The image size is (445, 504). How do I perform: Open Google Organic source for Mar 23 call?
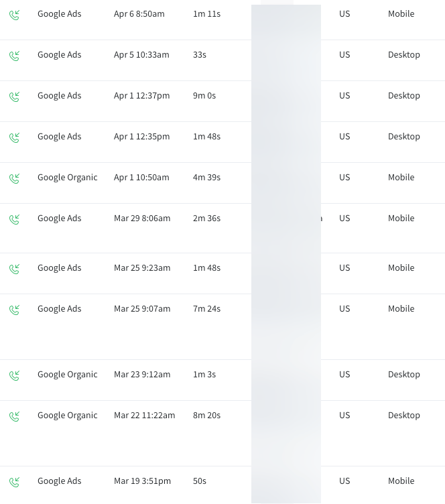[67, 375]
